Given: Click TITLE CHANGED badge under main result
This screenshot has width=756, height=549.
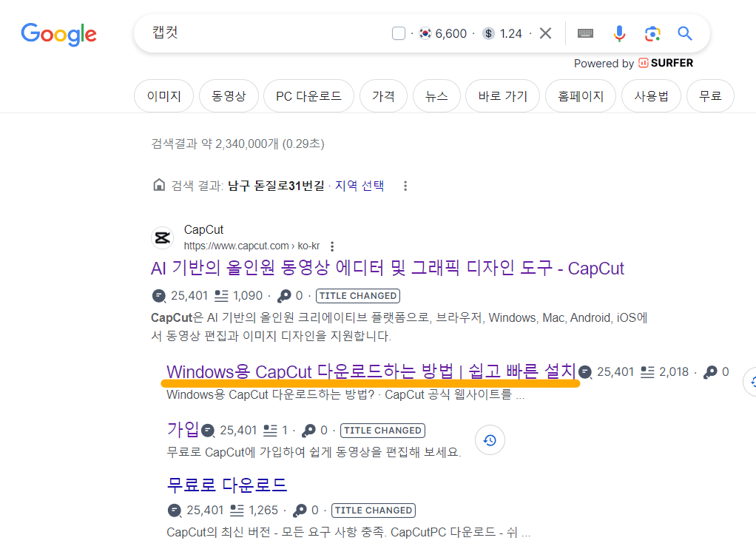Looking at the screenshot, I should pyautogui.click(x=358, y=296).
